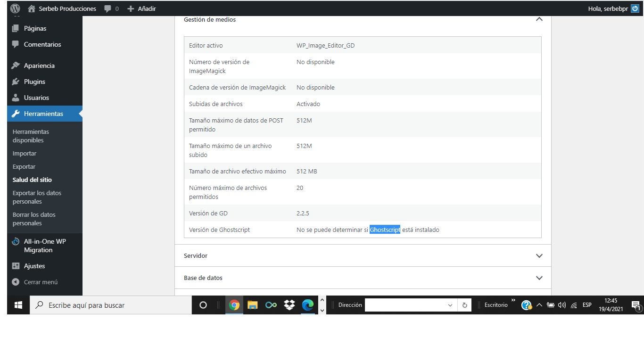Viewport: 644px width, 362px height.
Task: Click the Comentarios speech bubble icon
Action: tap(16, 44)
